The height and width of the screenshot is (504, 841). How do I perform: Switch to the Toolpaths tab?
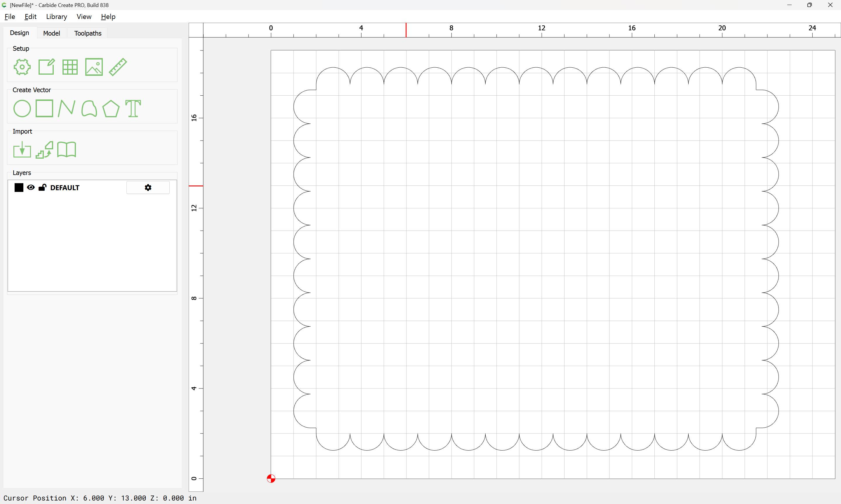click(x=88, y=33)
